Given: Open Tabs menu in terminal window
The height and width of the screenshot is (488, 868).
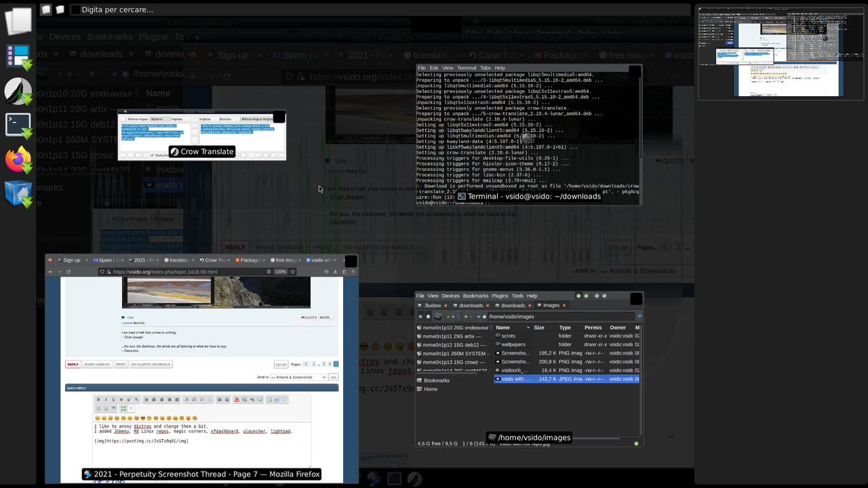Looking at the screenshot, I should (485, 68).
